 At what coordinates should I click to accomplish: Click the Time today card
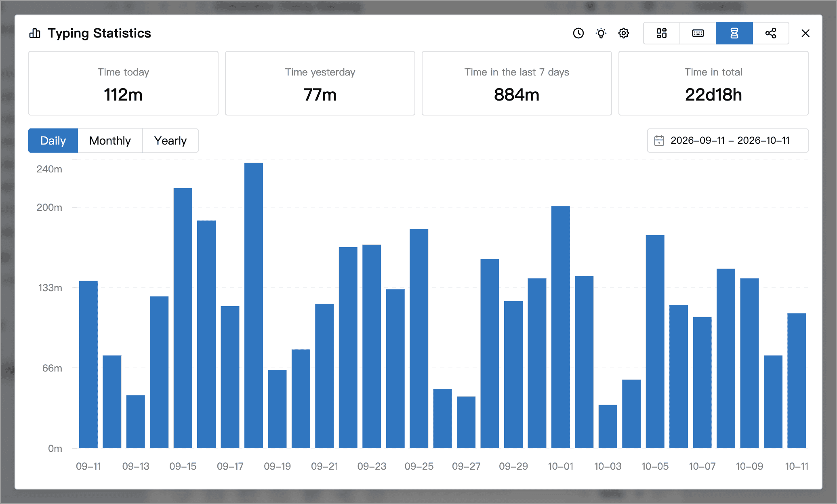click(123, 83)
